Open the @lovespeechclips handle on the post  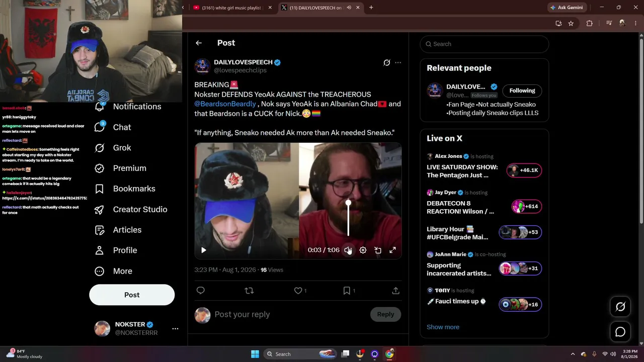(240, 70)
